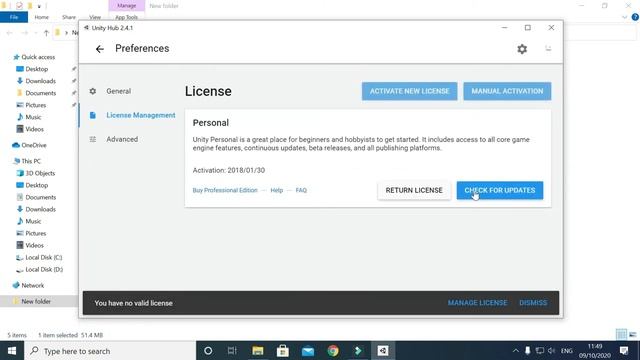Click the License Management document icon
This screenshot has height=360, width=640.
(93, 115)
